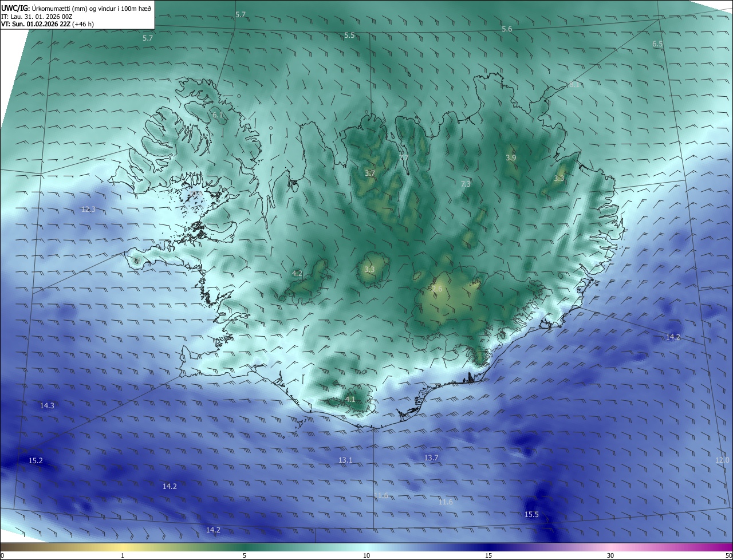The height and width of the screenshot is (560, 733).
Task: Click the 7.3 value label on the map
Action: [x=466, y=184]
